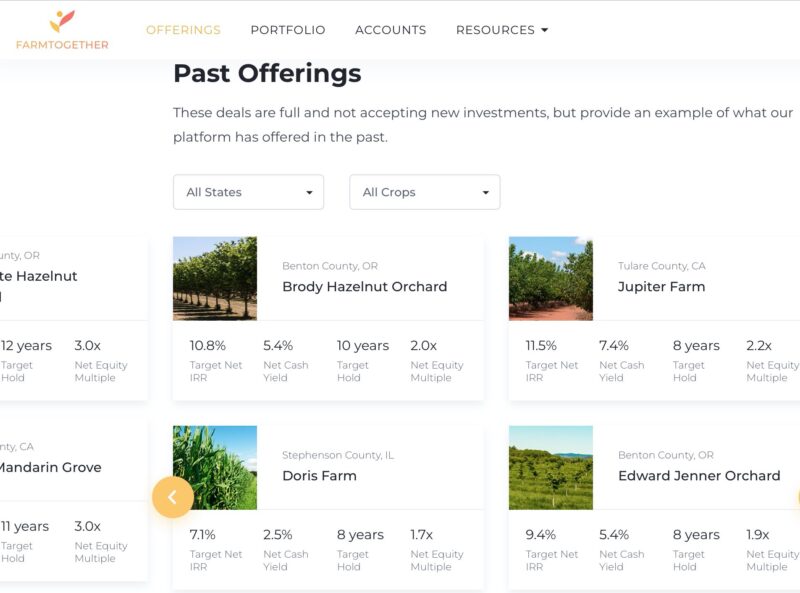Open the All States filter
800x593 pixels.
pyautogui.click(x=248, y=192)
